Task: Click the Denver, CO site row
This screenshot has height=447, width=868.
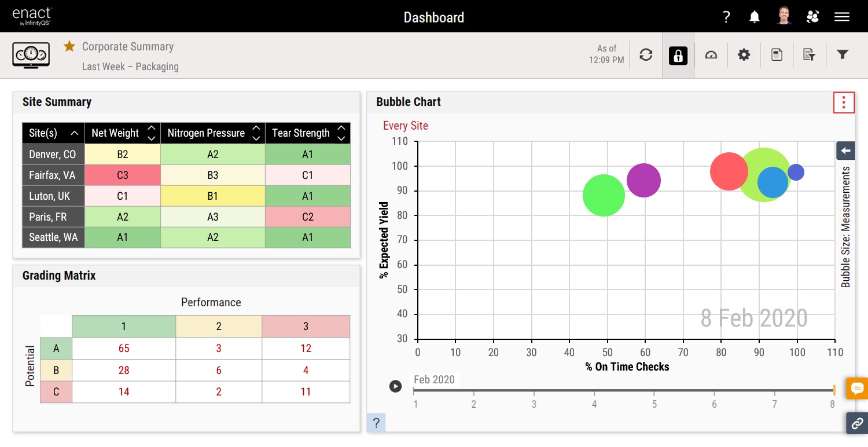Action: (53, 155)
